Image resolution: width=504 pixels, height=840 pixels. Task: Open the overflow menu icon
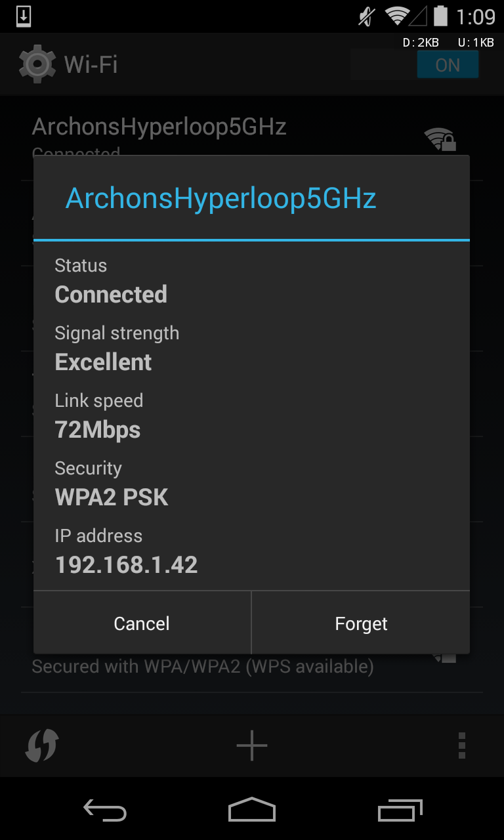tap(461, 745)
